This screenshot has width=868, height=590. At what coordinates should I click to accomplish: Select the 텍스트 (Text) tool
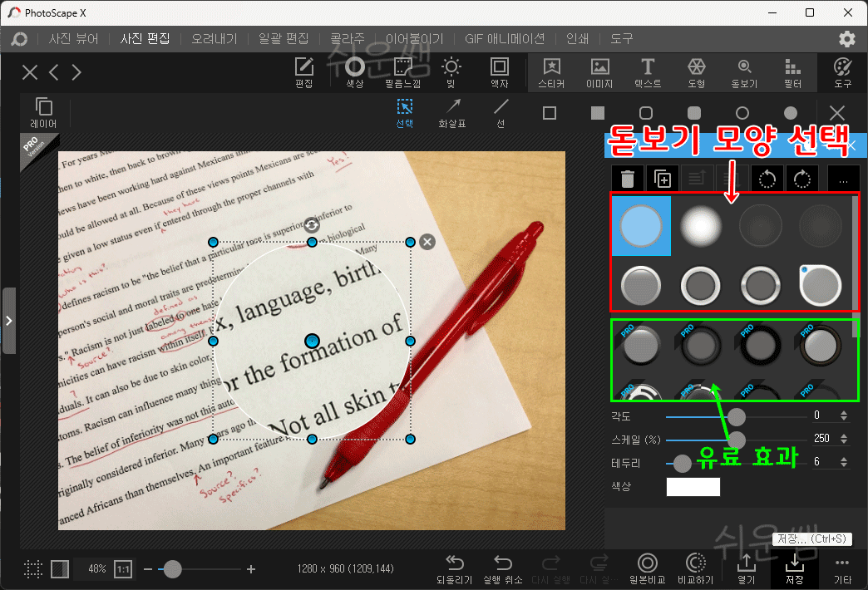(x=648, y=72)
